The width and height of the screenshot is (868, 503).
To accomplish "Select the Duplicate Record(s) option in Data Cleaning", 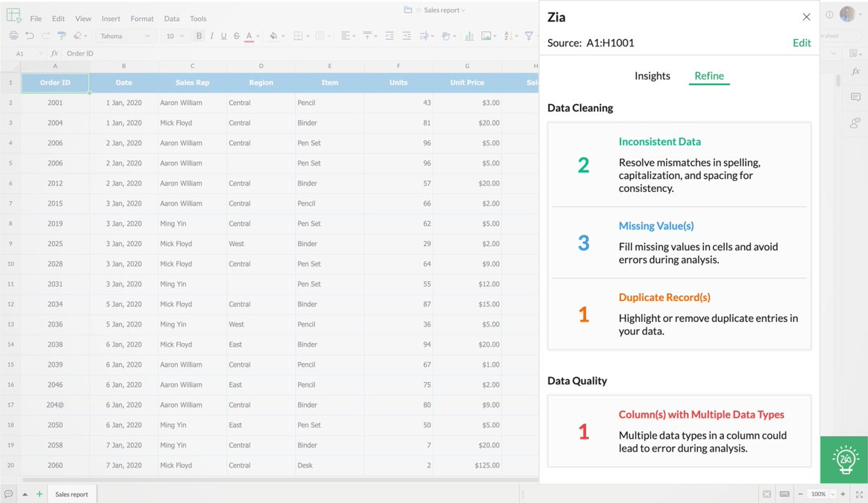I will [x=664, y=297].
